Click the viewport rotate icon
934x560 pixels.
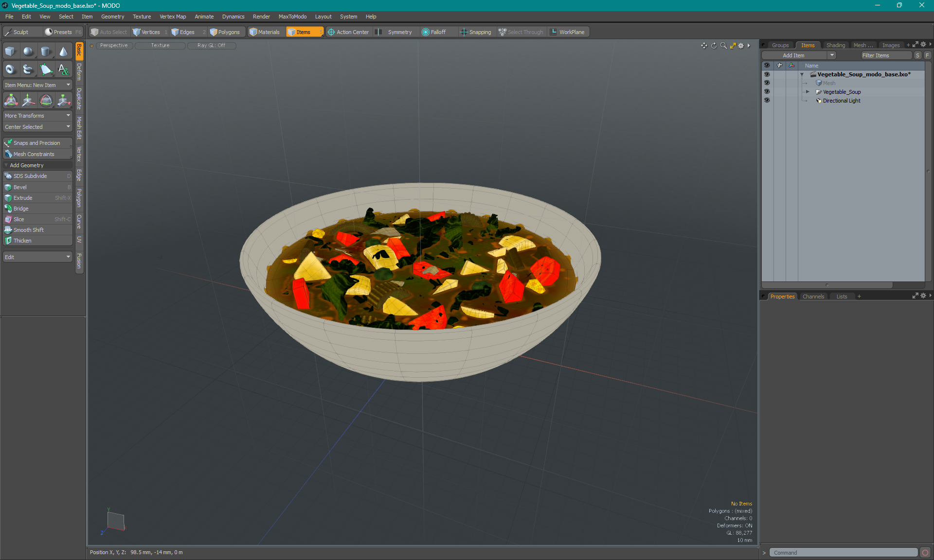[x=714, y=46]
